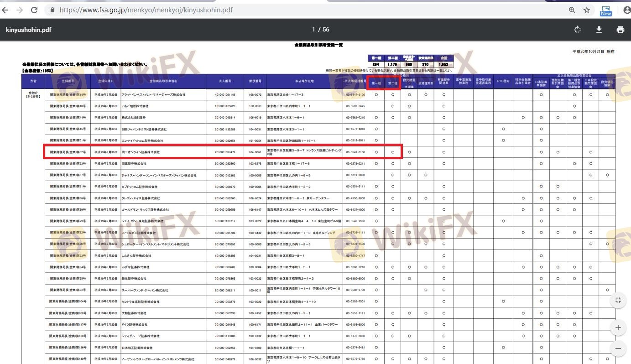Click the summary total value 1,953
Screen dimensions: 631x364
(443, 65)
